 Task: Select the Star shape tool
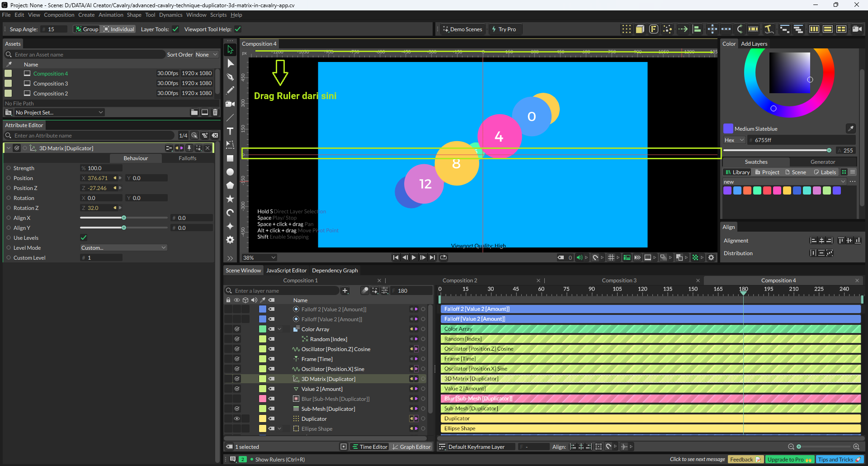(x=230, y=199)
